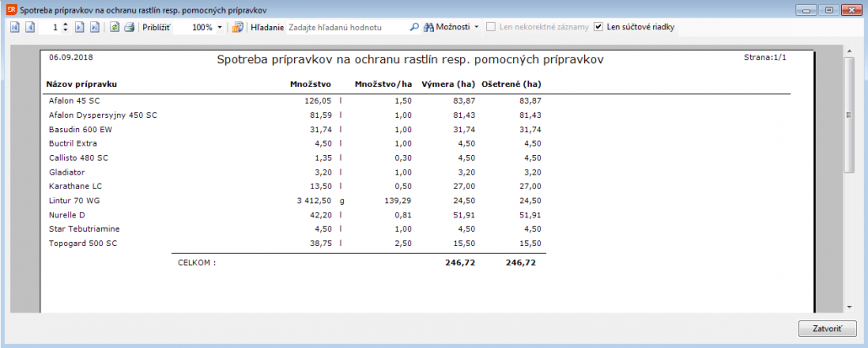Click the magnifier search icon

pos(414,27)
